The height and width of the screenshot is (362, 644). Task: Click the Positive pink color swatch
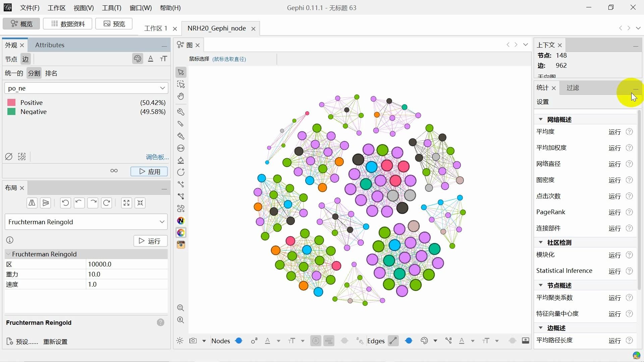11,103
